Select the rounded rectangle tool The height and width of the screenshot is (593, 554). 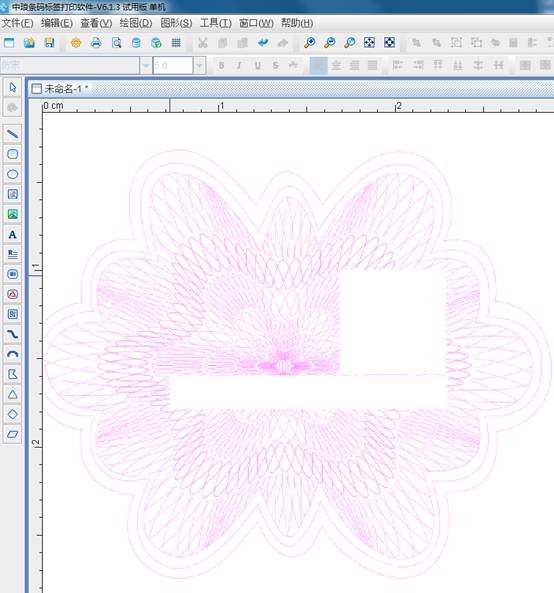coord(12,154)
